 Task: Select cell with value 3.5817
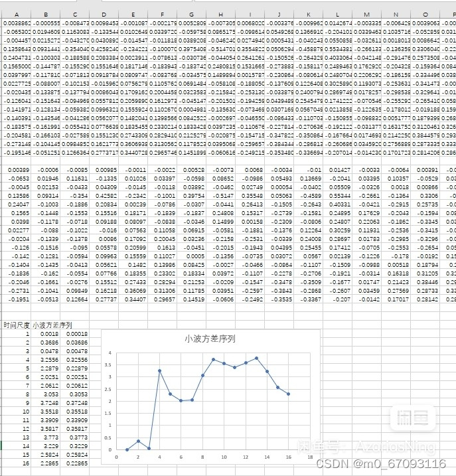[x=46, y=429]
